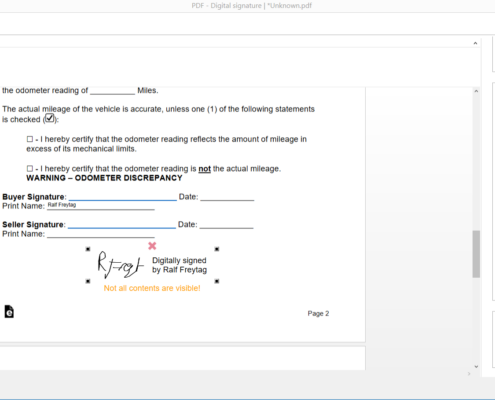Click the checked checkbox after 'is checked'
This screenshot has width=495, height=400.
coord(50,118)
